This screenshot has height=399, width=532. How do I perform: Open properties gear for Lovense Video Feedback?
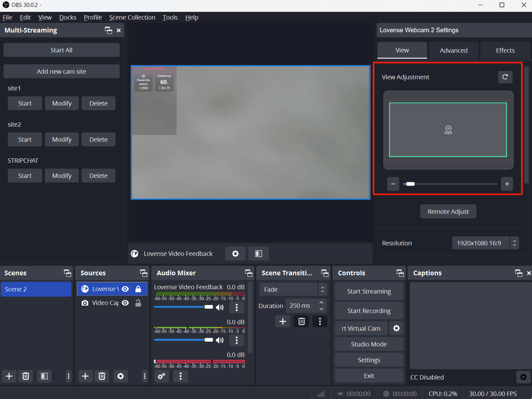[x=235, y=254]
